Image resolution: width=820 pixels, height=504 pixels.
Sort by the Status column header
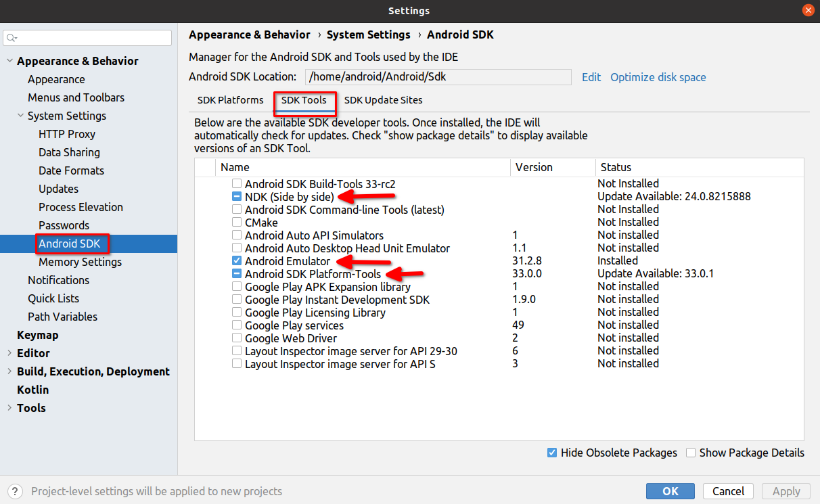tap(700, 167)
